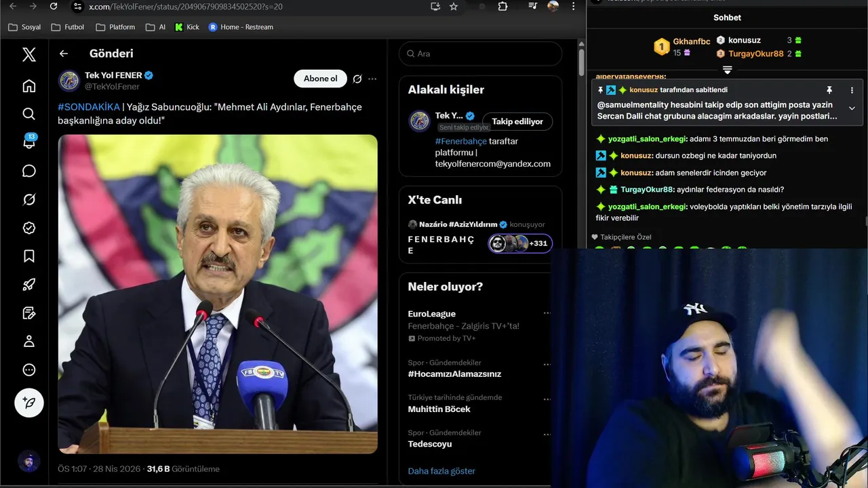Open the rocket icon in X sidebar

pos(28,285)
